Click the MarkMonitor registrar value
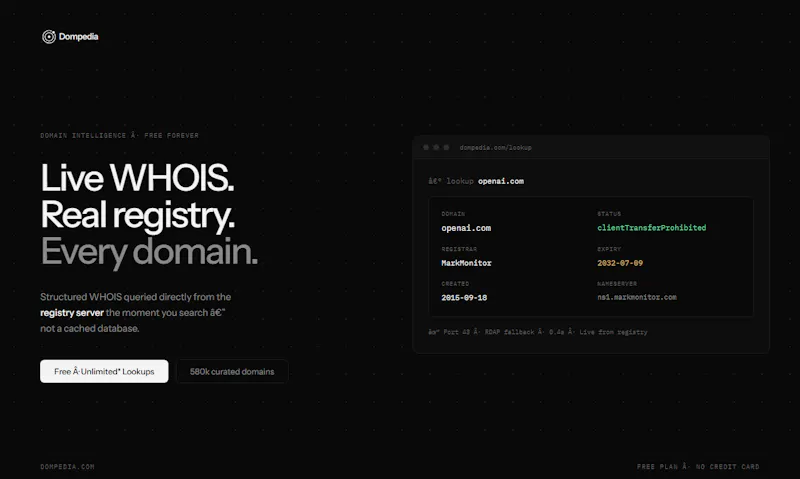800x479 pixels. [466, 263]
